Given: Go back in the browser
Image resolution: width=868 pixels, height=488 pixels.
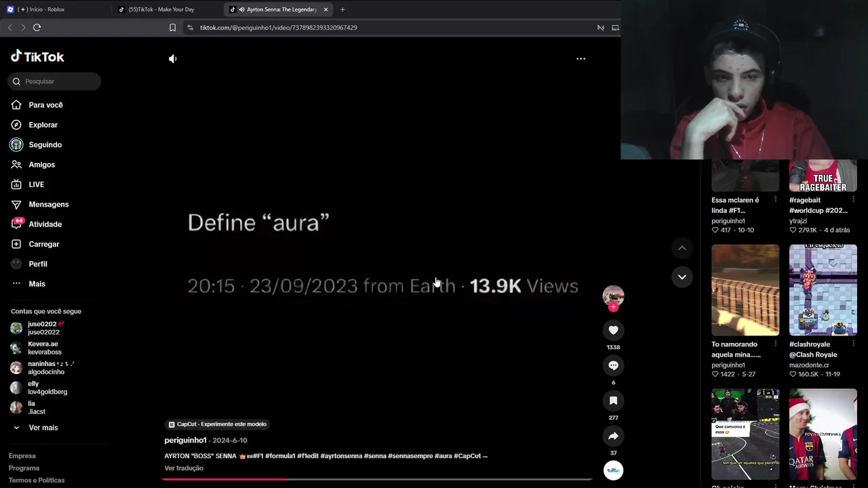Looking at the screenshot, I should click(9, 28).
